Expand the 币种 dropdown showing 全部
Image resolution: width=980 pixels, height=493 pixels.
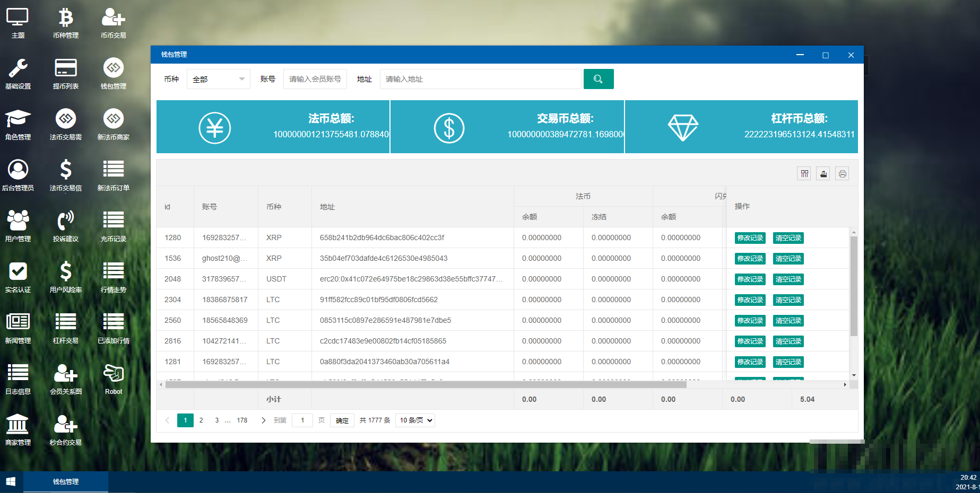[x=218, y=79]
